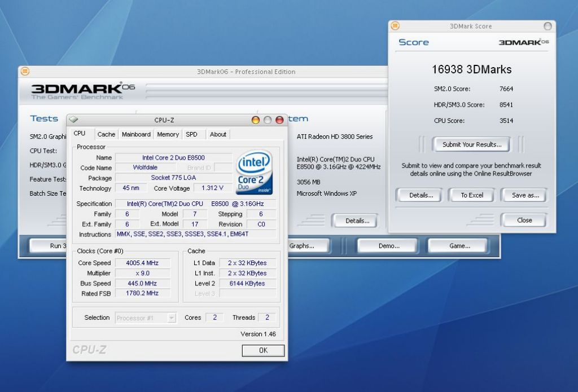Go to the SPD tab
The image size is (578, 392).
tap(192, 134)
